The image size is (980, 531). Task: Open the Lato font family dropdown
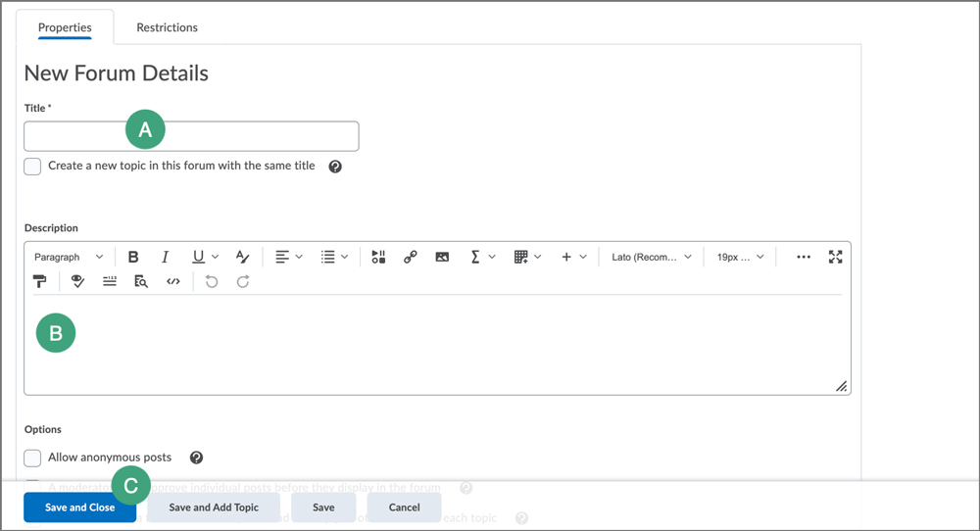tap(652, 257)
